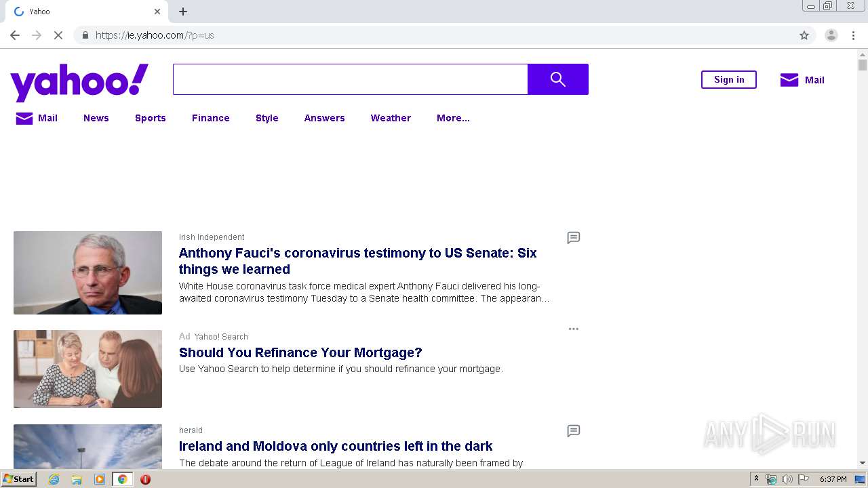The image size is (868, 488).
Task: Open a new tab with the plus button
Action: (x=183, y=12)
